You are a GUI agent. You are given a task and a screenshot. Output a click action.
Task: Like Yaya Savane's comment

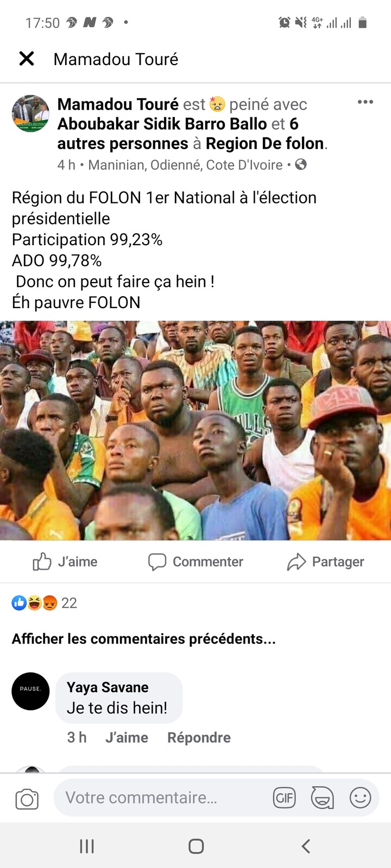pyautogui.click(x=127, y=737)
